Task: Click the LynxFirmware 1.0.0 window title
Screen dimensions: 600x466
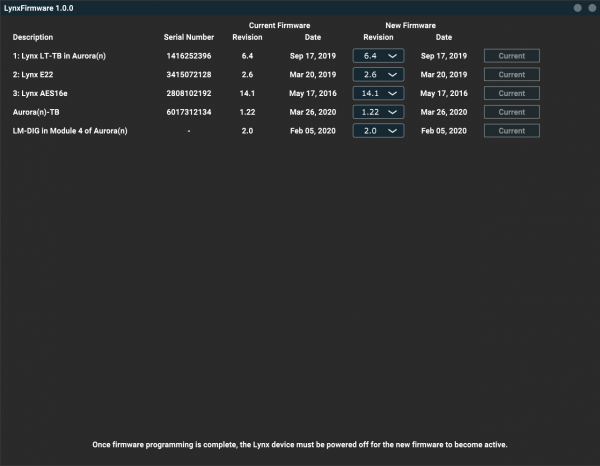Action: tap(39, 8)
